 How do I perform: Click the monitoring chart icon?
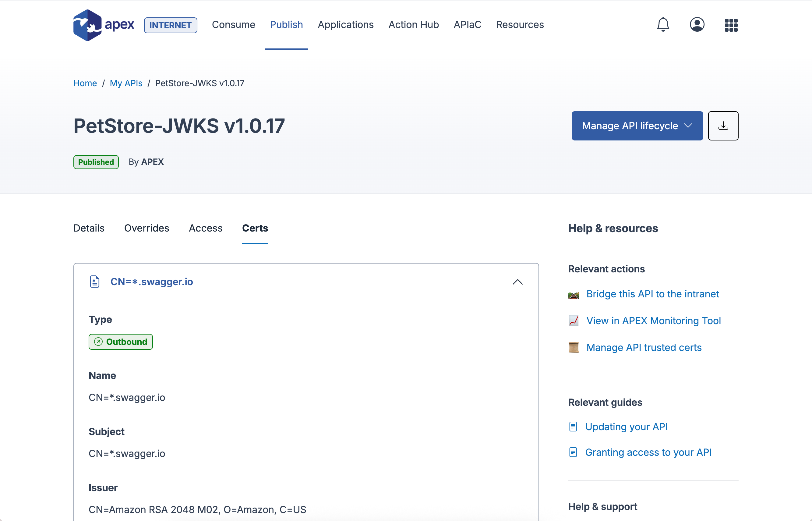[574, 321]
